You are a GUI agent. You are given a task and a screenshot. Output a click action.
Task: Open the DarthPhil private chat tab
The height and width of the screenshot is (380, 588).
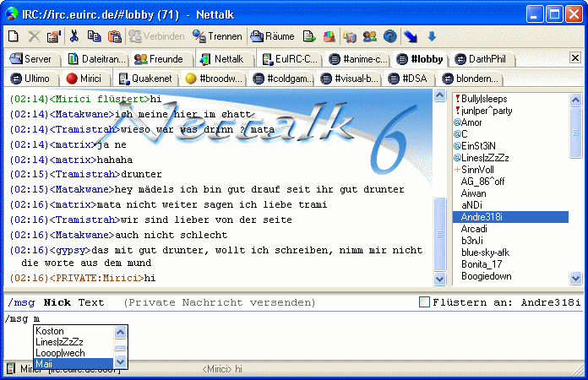click(481, 59)
